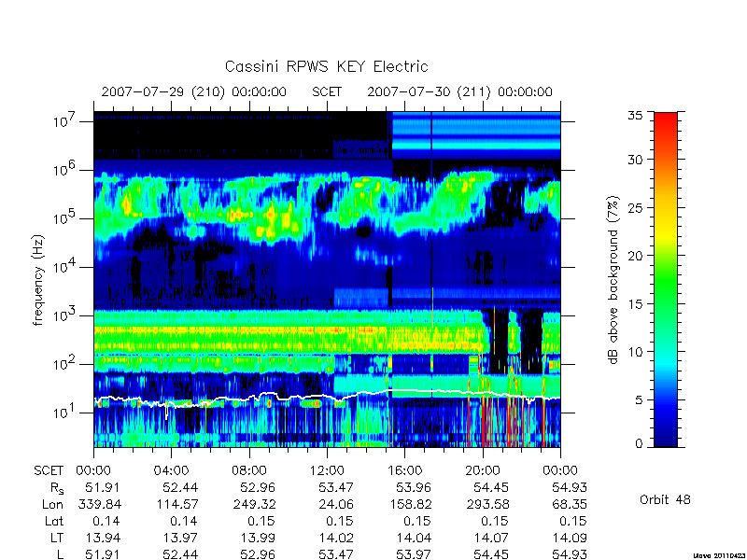Click the green middle of the colorbar
The width and height of the screenshot is (747, 560).
tap(666, 281)
